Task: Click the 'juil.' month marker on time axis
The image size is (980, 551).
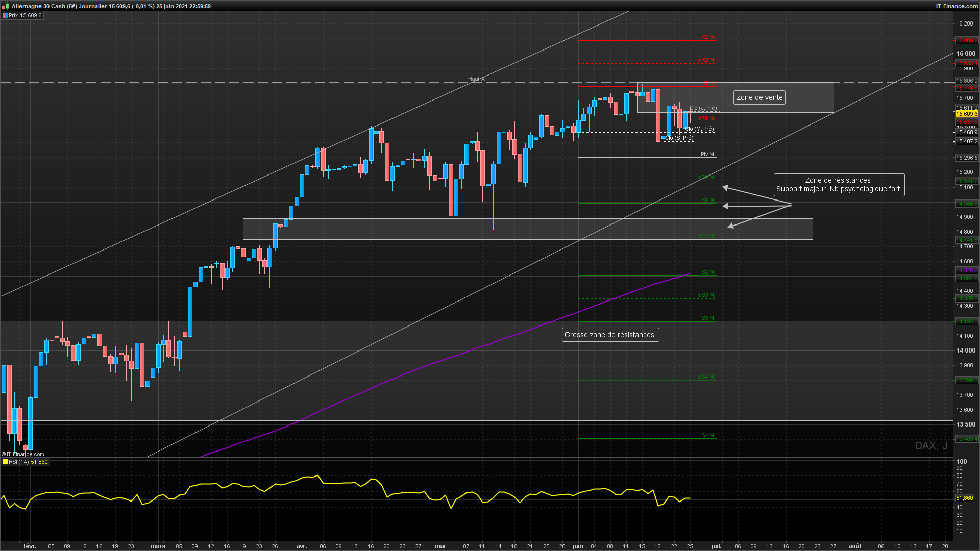Action: [716, 546]
